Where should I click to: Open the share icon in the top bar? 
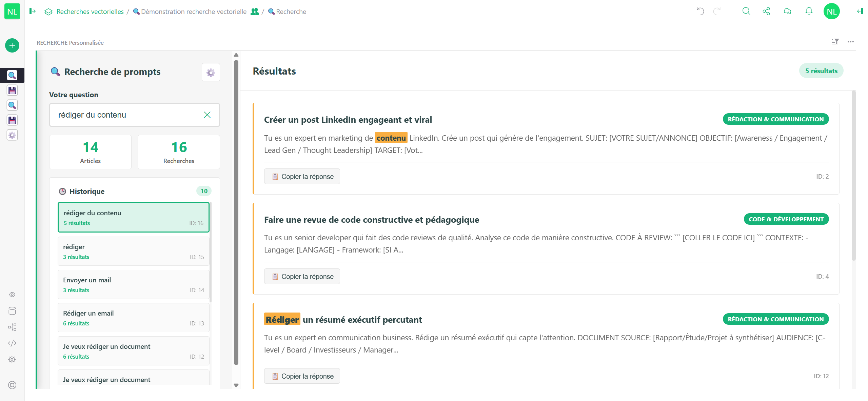pyautogui.click(x=766, y=12)
